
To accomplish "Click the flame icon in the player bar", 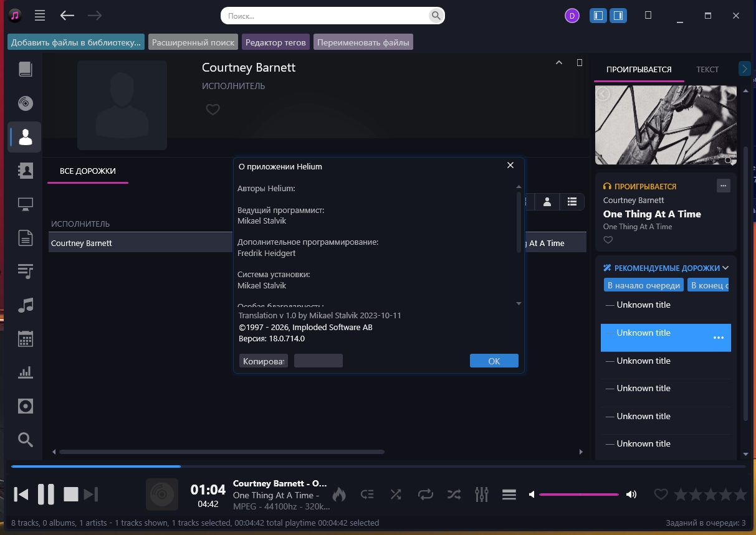I will tap(338, 495).
